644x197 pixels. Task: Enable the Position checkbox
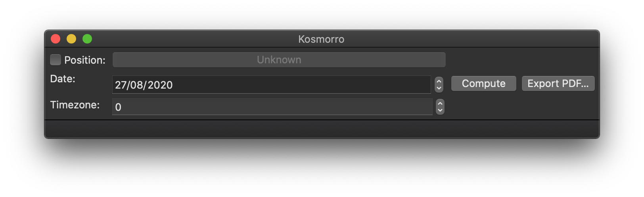pyautogui.click(x=56, y=60)
